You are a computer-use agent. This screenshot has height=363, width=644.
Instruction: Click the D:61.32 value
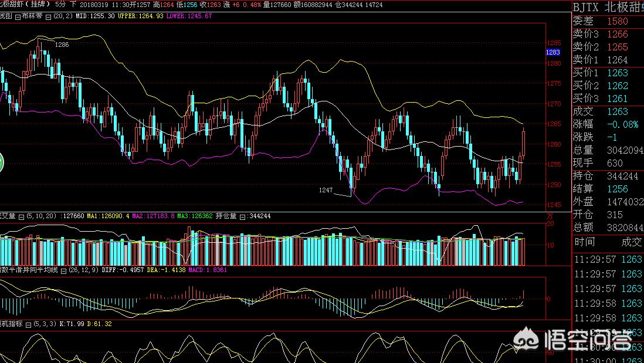pos(99,324)
